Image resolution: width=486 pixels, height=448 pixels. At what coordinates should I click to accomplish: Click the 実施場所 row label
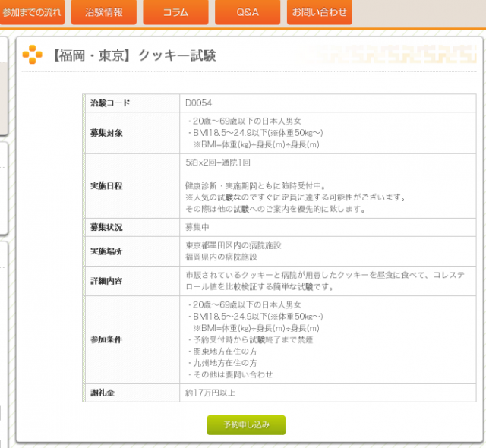coord(106,251)
